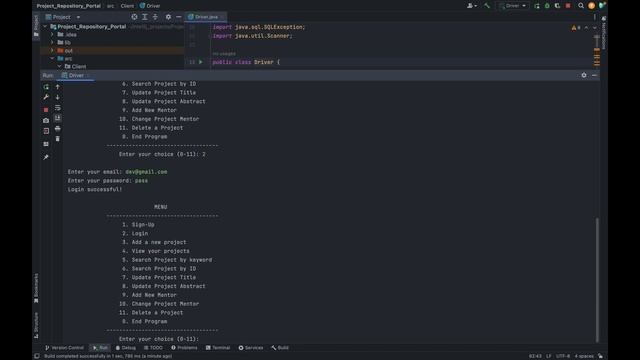Collapse the Client package
The width and height of the screenshot is (640, 360).
point(60,66)
